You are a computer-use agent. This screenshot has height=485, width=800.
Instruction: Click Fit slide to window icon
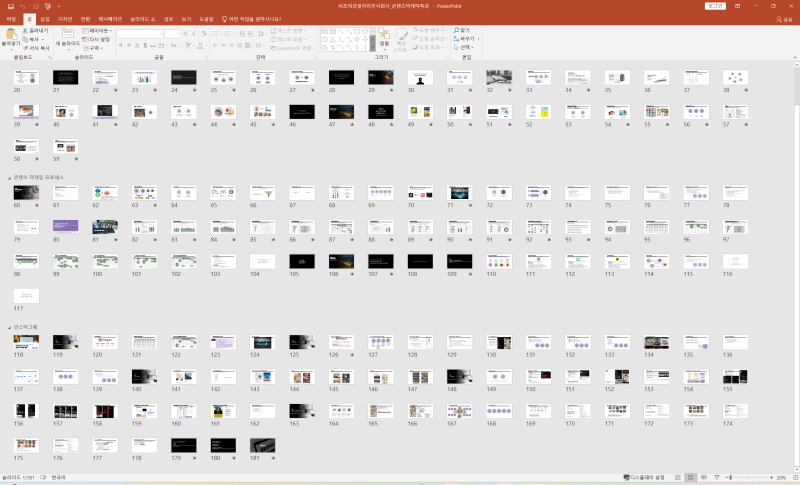pos(795,478)
